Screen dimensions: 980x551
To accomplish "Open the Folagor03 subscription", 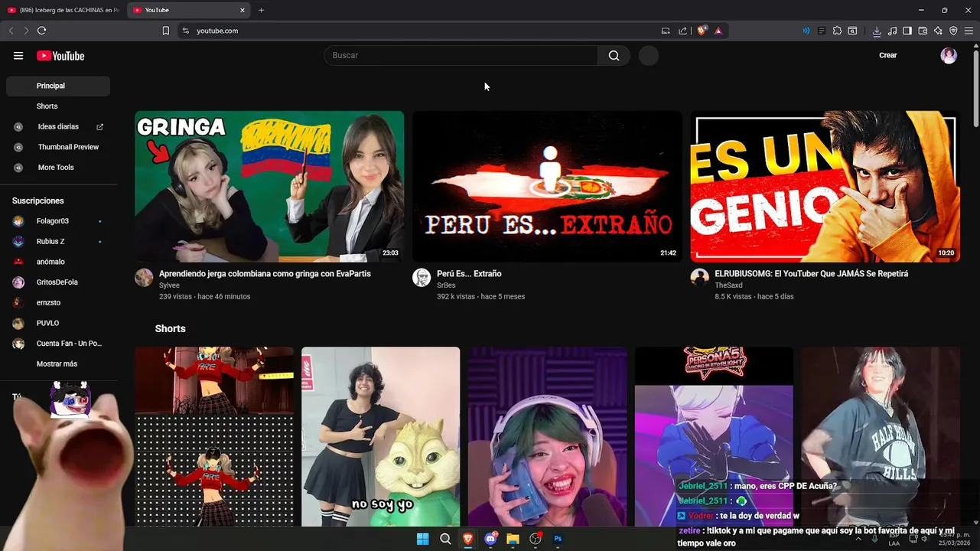I will coord(58,221).
